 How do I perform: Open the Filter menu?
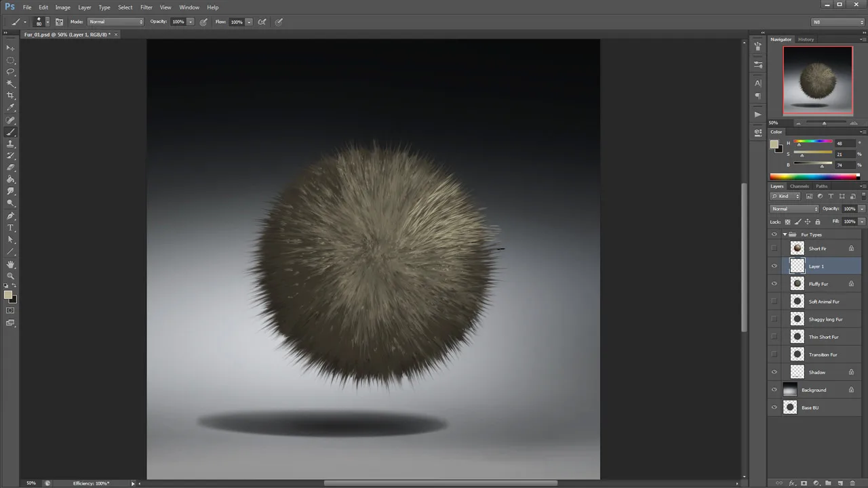[x=146, y=7]
